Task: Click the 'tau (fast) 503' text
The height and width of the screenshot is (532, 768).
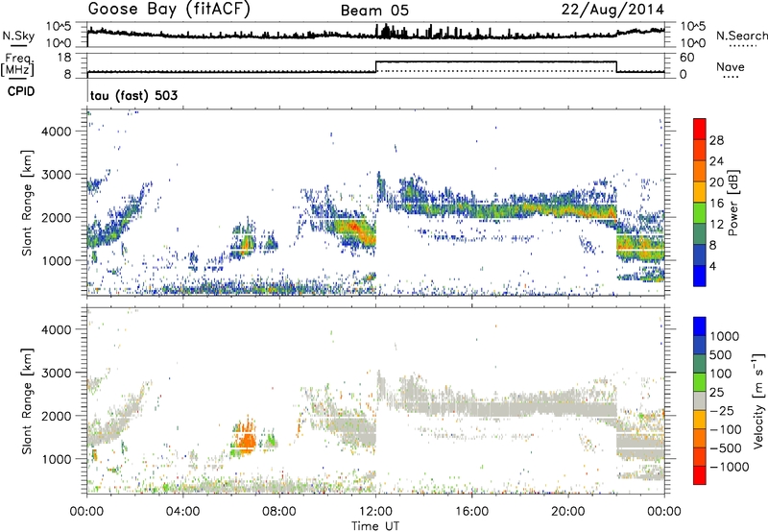Action: tap(133, 95)
